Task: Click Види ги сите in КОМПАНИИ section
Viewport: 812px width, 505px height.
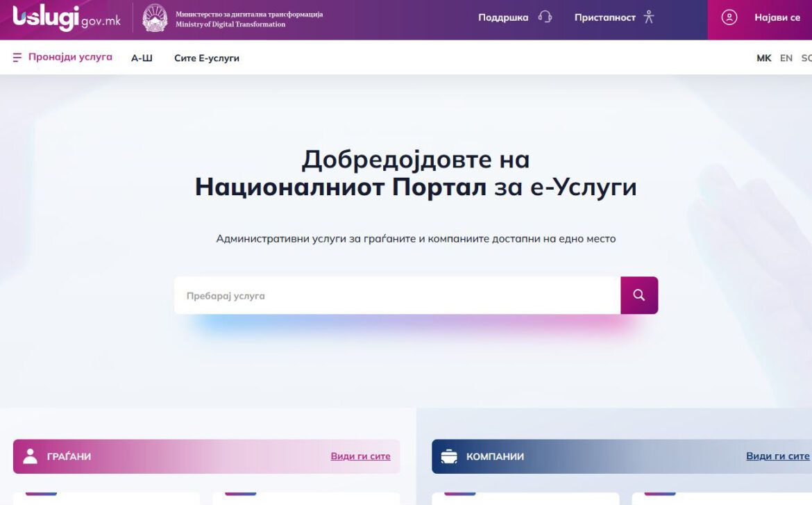Action: point(777,456)
